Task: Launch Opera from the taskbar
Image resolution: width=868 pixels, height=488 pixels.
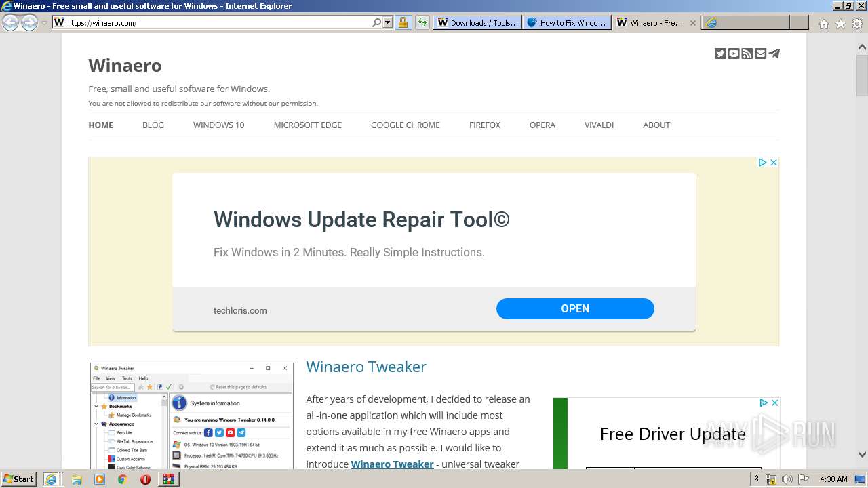Action: (145, 479)
